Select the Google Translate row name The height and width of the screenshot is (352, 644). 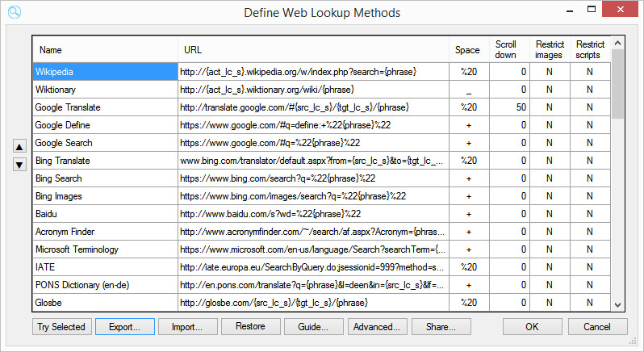(x=105, y=107)
